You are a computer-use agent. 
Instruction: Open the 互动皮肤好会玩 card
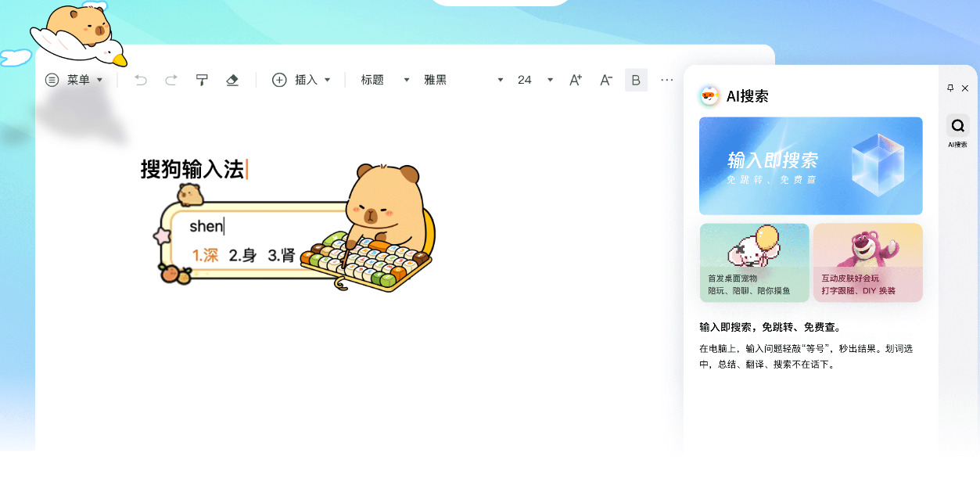(868, 263)
